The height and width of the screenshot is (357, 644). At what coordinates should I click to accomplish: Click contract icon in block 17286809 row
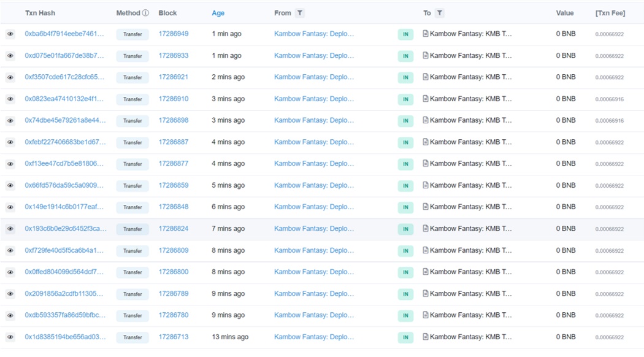click(x=426, y=250)
